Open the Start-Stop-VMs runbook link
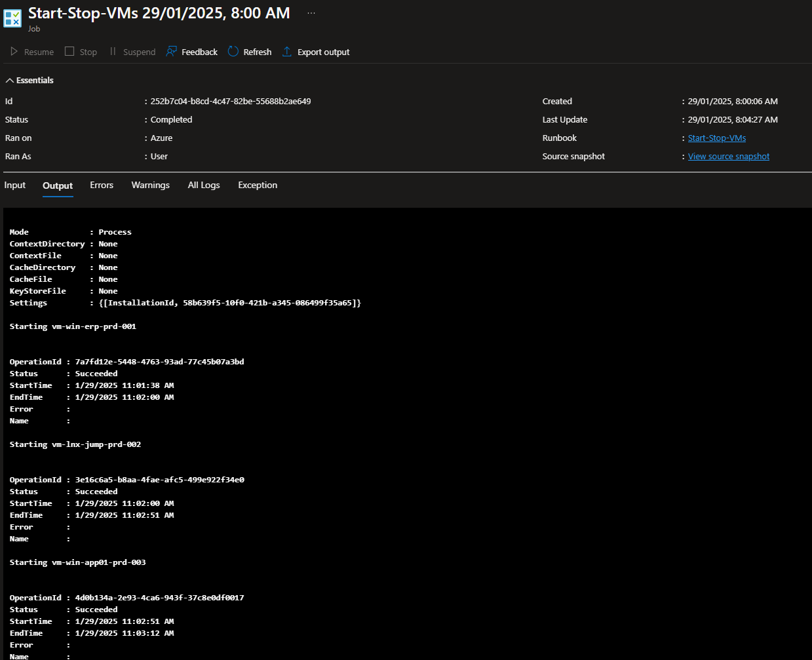This screenshot has height=660, width=812. (x=716, y=138)
